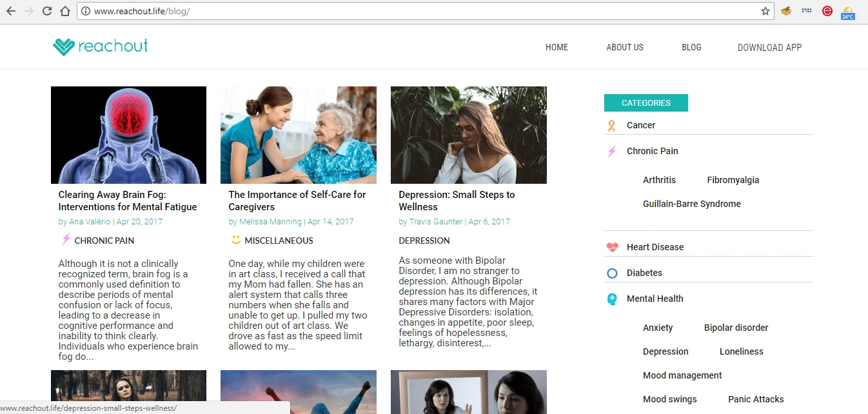The width and height of the screenshot is (868, 414).
Task: Switch to the ABOUT US page
Action: 624,47
